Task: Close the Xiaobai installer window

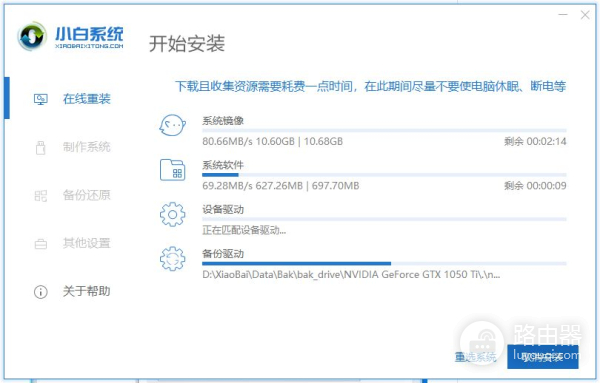Action: click(585, 15)
